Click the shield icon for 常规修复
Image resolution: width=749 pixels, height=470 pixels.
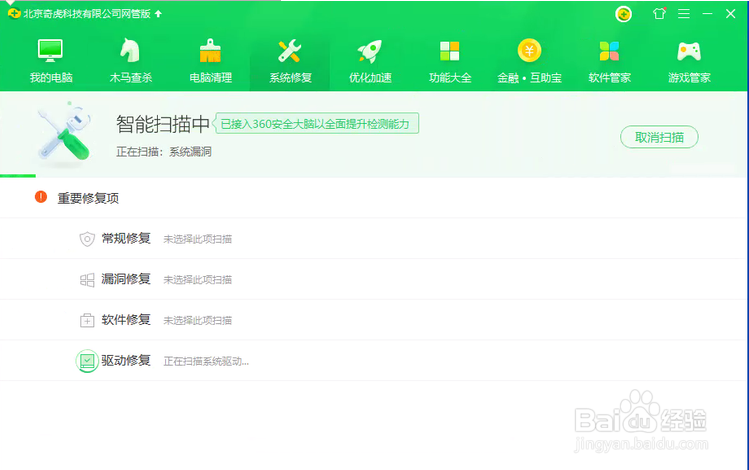(x=87, y=239)
